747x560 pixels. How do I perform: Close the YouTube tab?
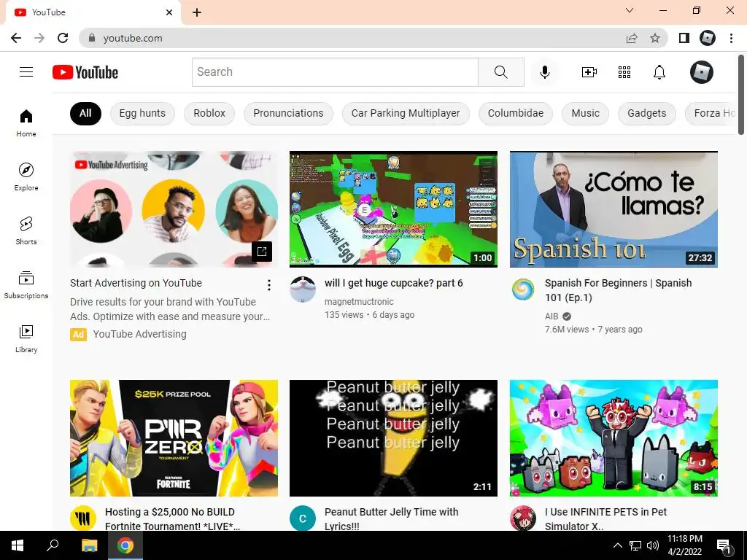click(x=169, y=12)
